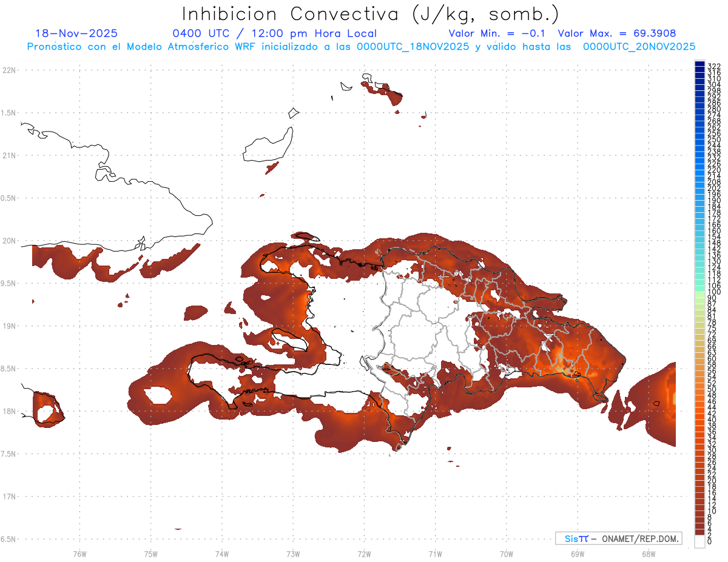Viewport: 728px width, 562px height.
Task: Click the "71W" longitude label
Action: coord(435,554)
